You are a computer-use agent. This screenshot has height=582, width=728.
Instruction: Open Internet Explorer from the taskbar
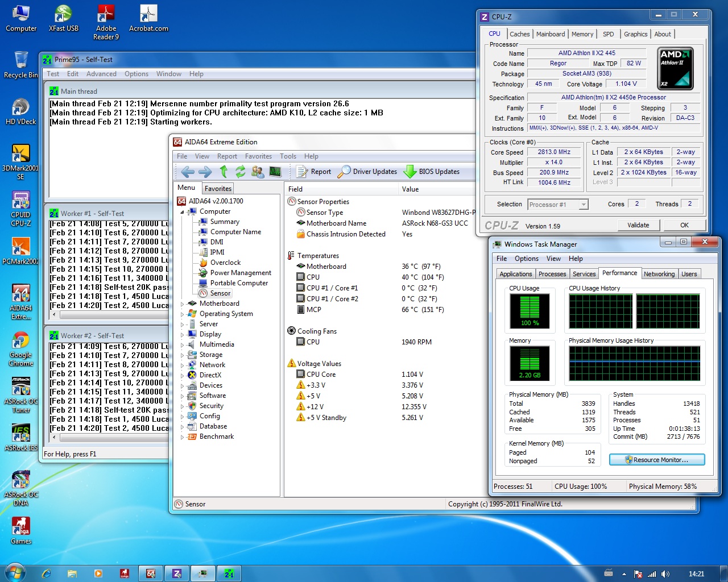47,574
